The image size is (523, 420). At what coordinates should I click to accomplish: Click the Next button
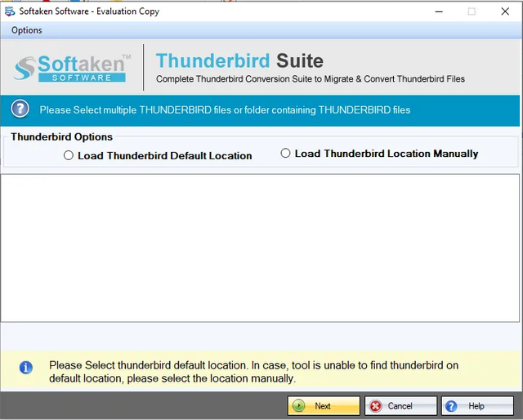324,405
